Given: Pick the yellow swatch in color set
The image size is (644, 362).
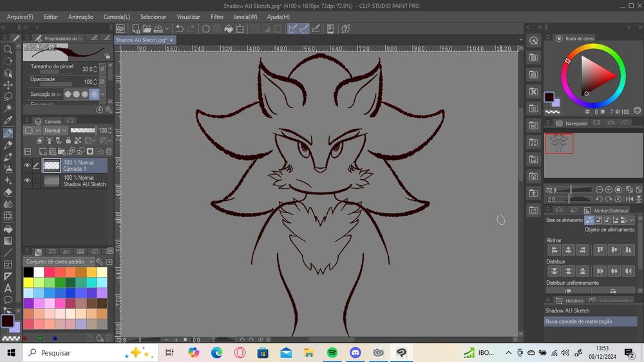Looking at the screenshot, I should (28, 283).
